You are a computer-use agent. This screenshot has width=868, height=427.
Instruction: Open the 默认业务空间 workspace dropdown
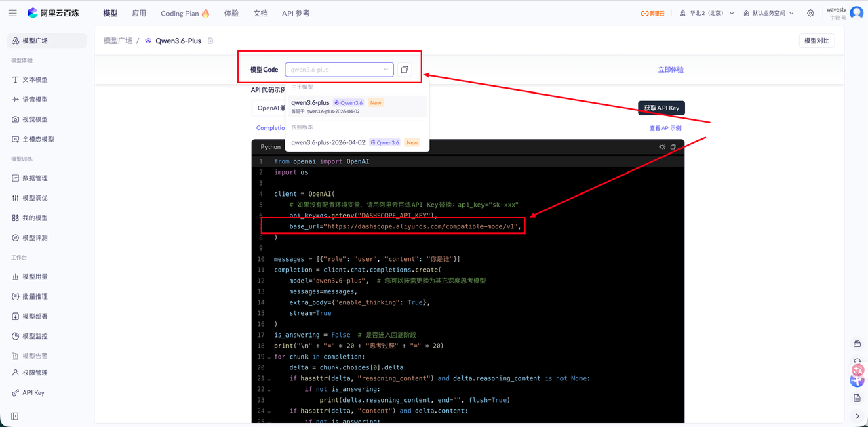[768, 13]
